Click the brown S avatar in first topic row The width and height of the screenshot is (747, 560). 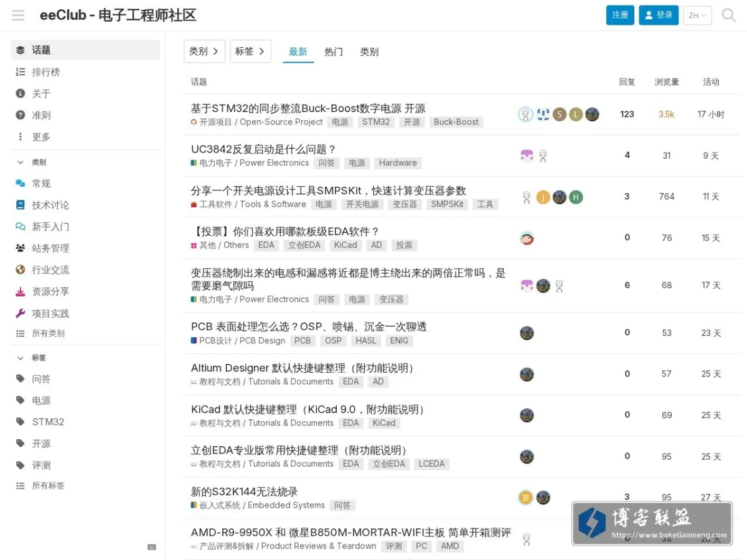tap(560, 114)
